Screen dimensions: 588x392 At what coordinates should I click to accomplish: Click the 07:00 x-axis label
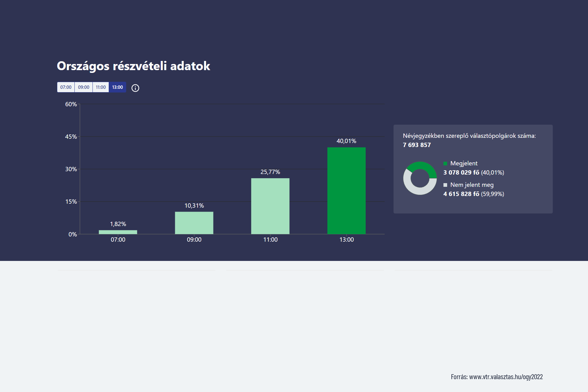pos(118,240)
